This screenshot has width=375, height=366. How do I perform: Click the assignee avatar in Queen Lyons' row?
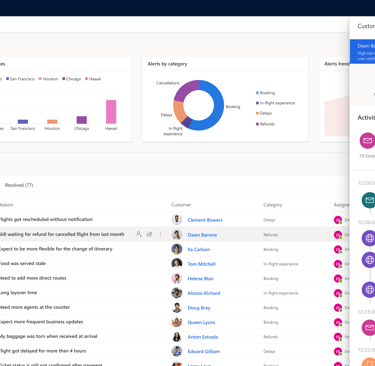[338, 322]
